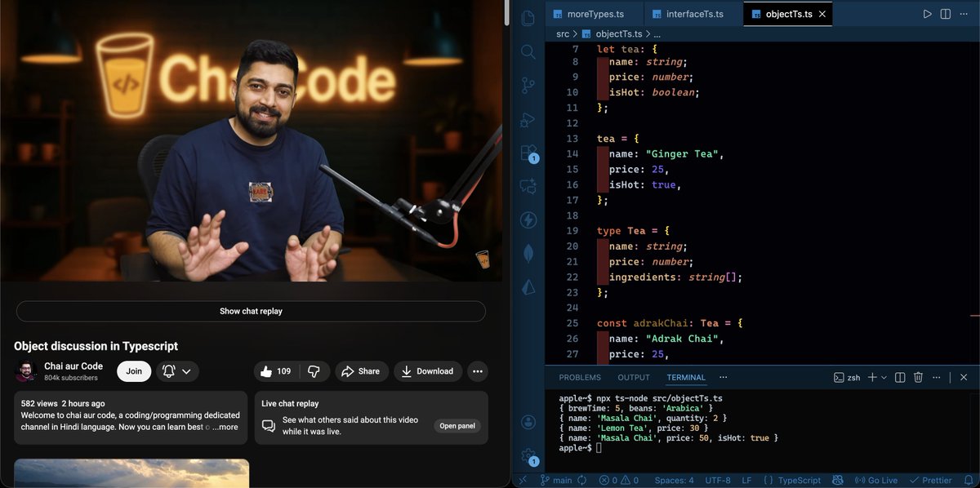
Task: Switch to the OUTPUT panel tab
Action: click(x=634, y=377)
